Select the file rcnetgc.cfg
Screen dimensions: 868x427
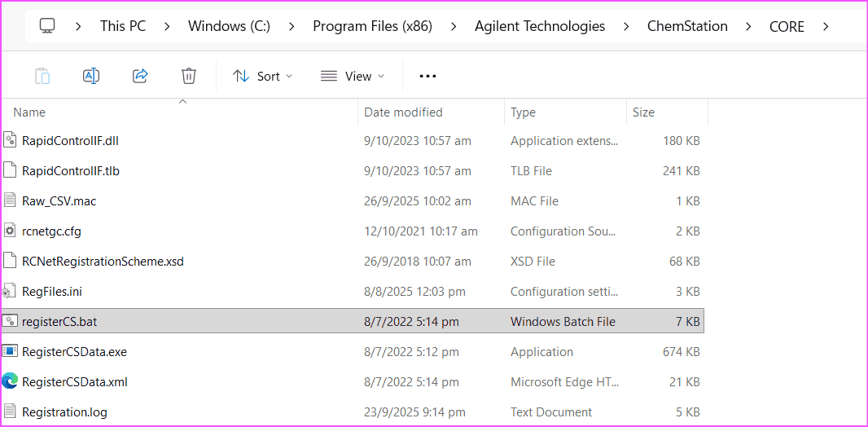point(51,231)
